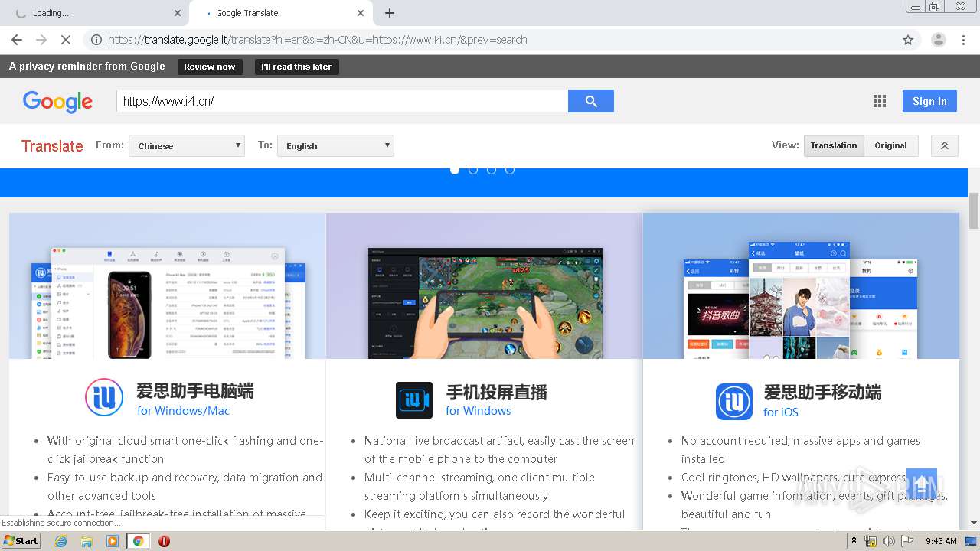Select the first carousel dot
The height and width of the screenshot is (551, 980).
[455, 170]
